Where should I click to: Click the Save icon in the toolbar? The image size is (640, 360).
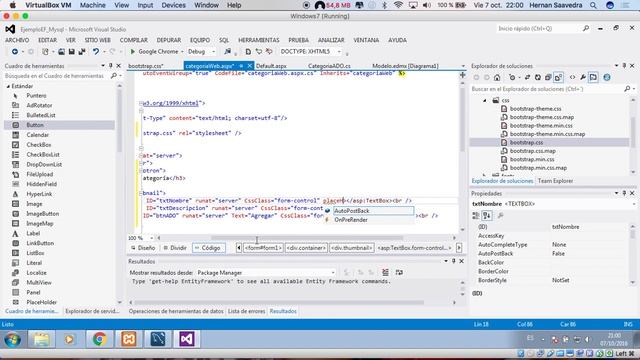[x=72, y=52]
